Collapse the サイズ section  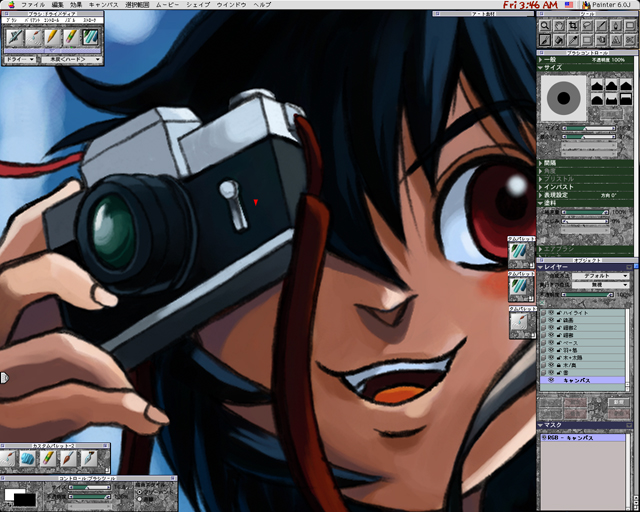(x=540, y=68)
